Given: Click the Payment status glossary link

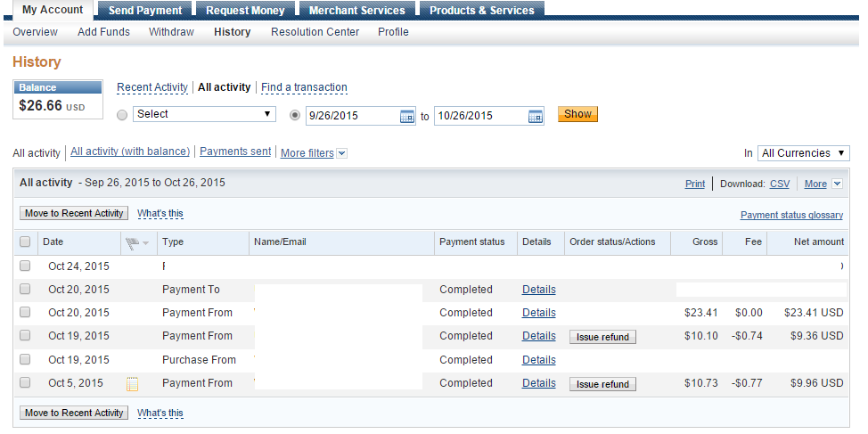Looking at the screenshot, I should coord(791,215).
